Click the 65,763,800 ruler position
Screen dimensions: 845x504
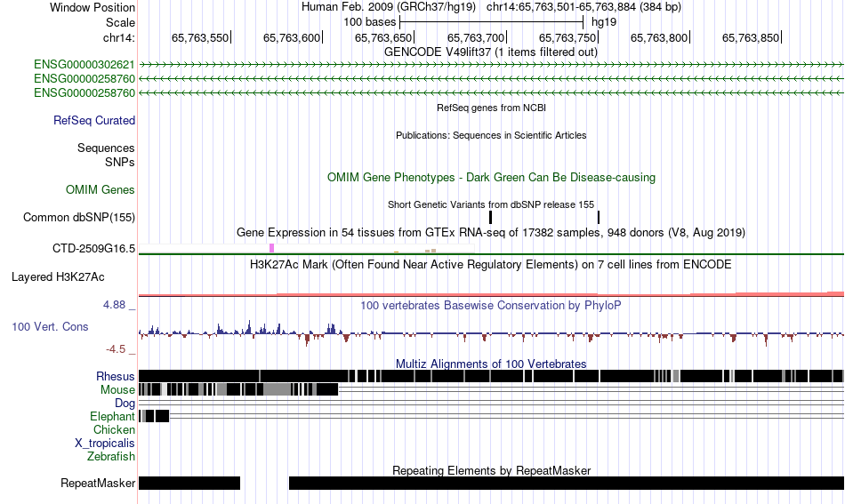pyautogui.click(x=659, y=37)
